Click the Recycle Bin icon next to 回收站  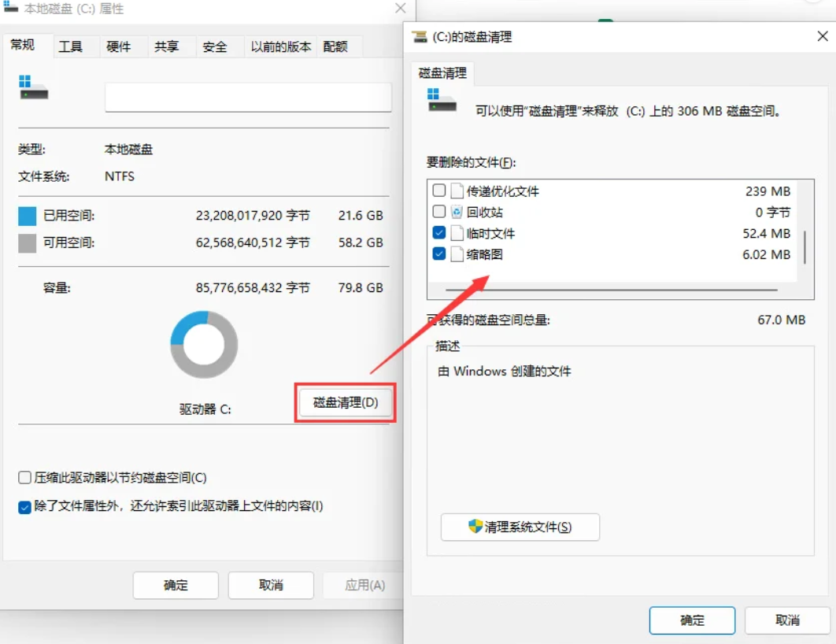tap(457, 212)
